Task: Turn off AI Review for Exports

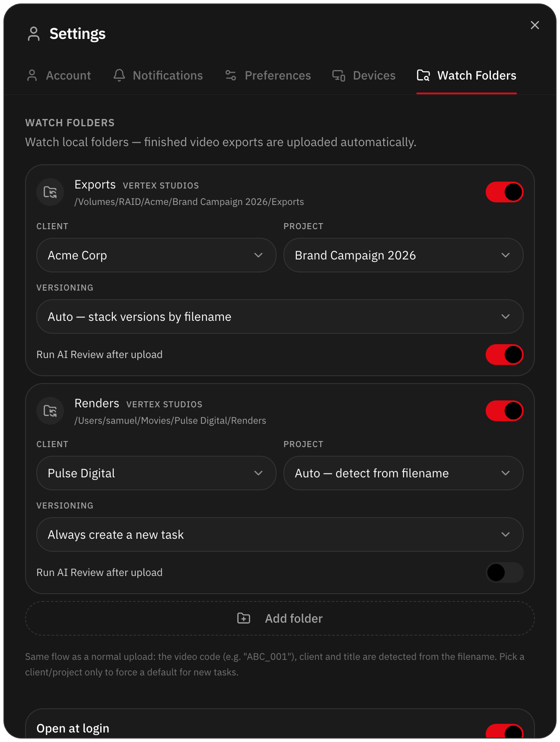Action: 505,355
